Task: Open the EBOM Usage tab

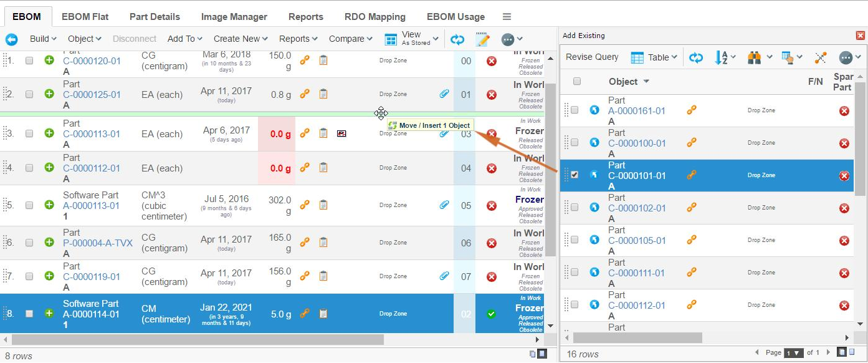Action: coord(455,17)
